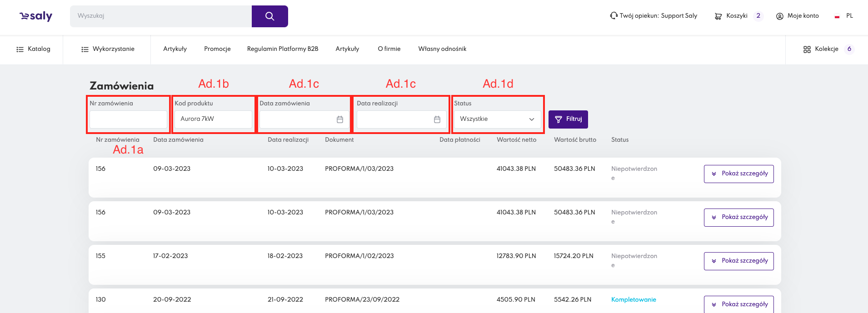The width and height of the screenshot is (868, 313).
Task: Open calendar icon in Data realizacji
Action: click(437, 119)
